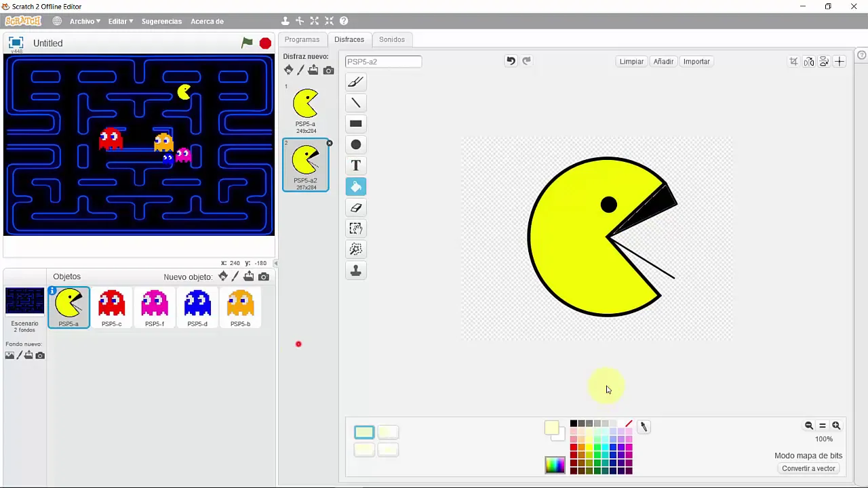868x488 pixels.
Task: Paint a new backdrop
Action: coord(19,355)
